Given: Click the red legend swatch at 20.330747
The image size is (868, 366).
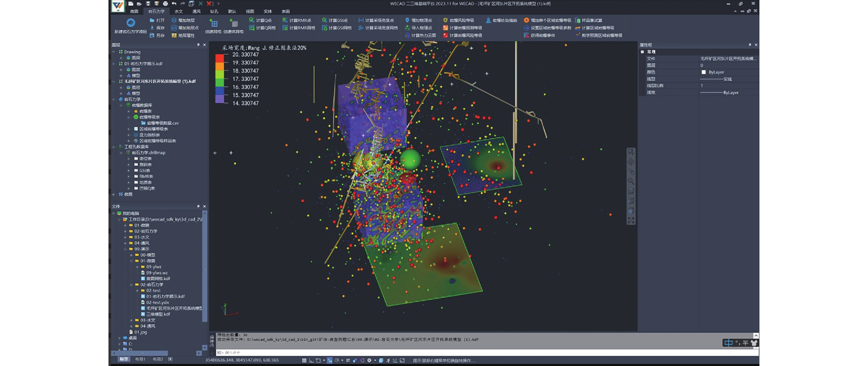Looking at the screenshot, I should pyautogui.click(x=219, y=58).
